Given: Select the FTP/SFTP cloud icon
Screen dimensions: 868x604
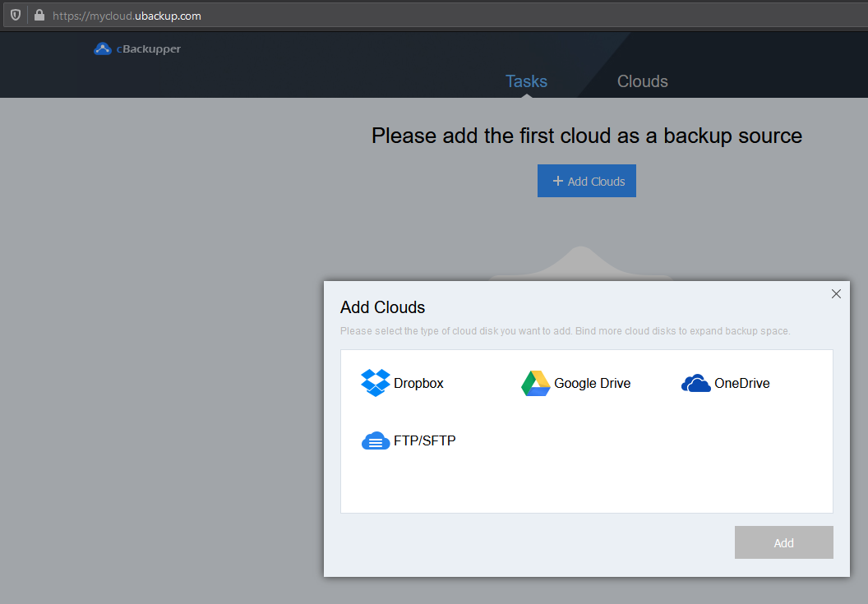Looking at the screenshot, I should [x=376, y=441].
